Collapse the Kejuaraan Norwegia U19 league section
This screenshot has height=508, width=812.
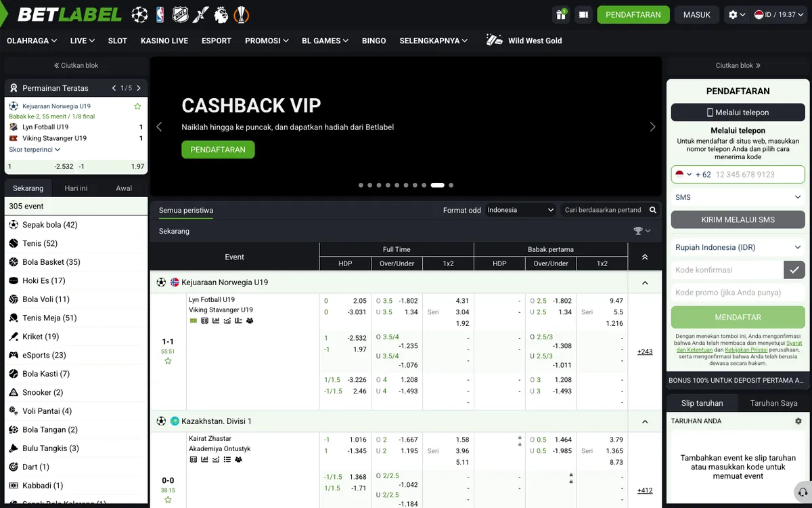pos(645,282)
